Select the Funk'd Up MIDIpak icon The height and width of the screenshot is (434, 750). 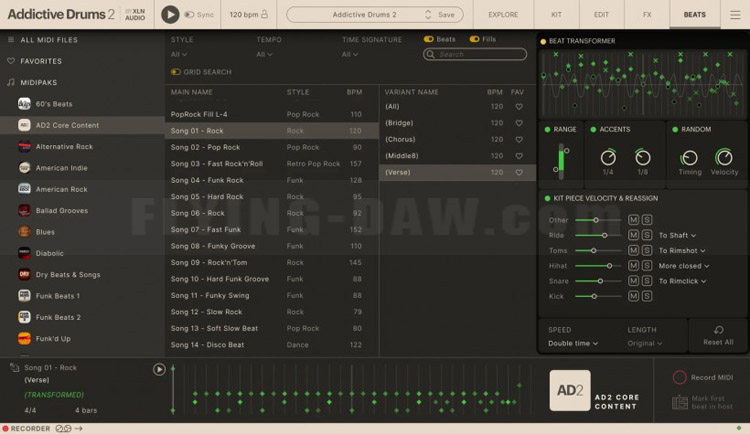24,338
